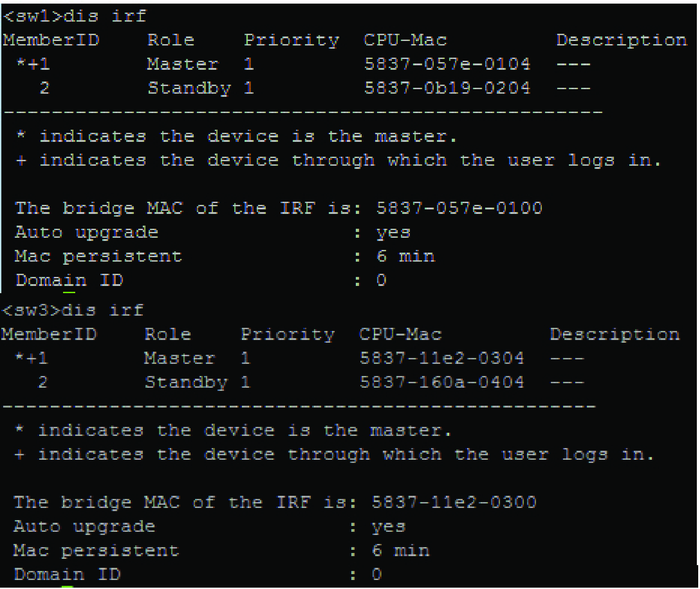The width and height of the screenshot is (700, 589).
Task: Click the MemberID header in sw1 table
Action: tap(51, 40)
